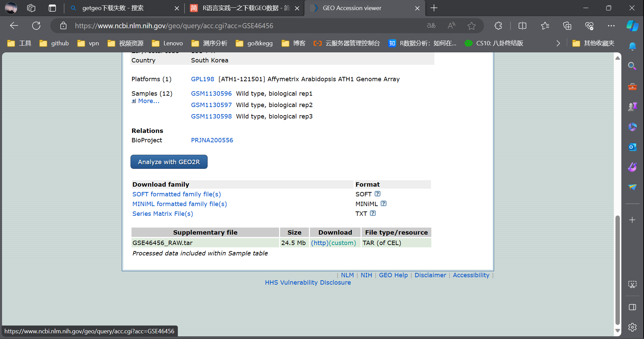644x339 pixels.
Task: Download GSE46456_RAW.tar via http link
Action: 319,243
